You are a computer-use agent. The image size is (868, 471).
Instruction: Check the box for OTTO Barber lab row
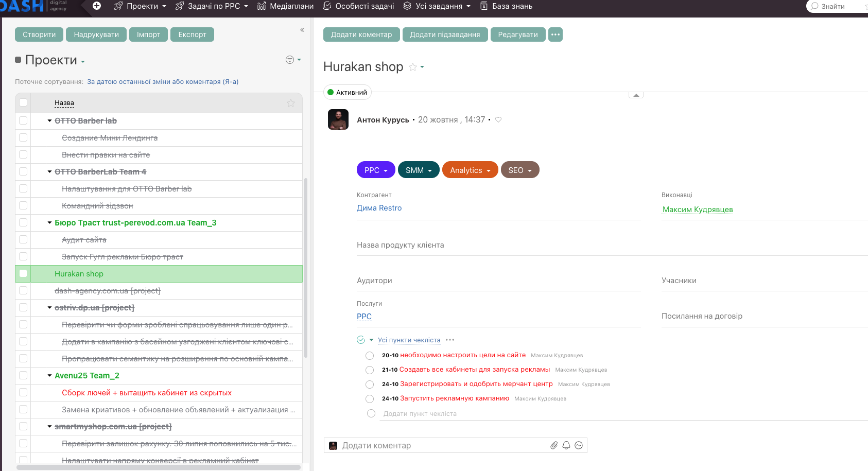coord(23,120)
